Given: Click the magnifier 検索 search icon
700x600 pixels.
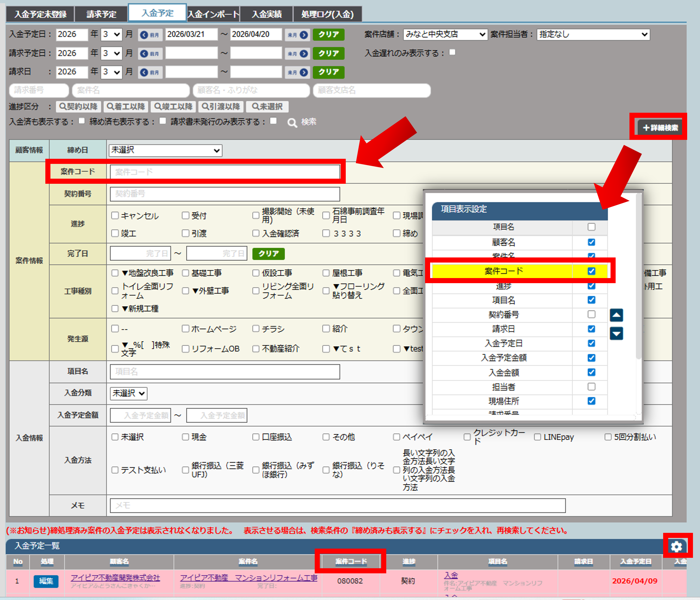Looking at the screenshot, I should pyautogui.click(x=292, y=123).
